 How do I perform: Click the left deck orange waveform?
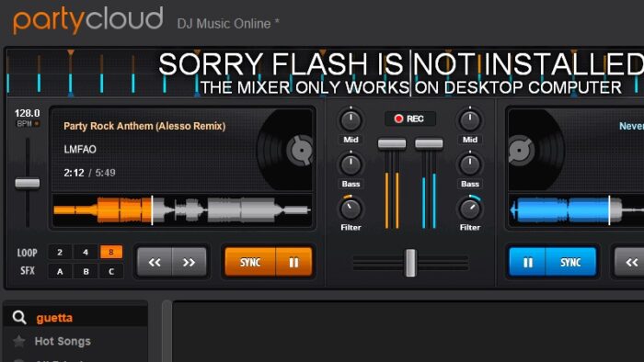pos(103,210)
